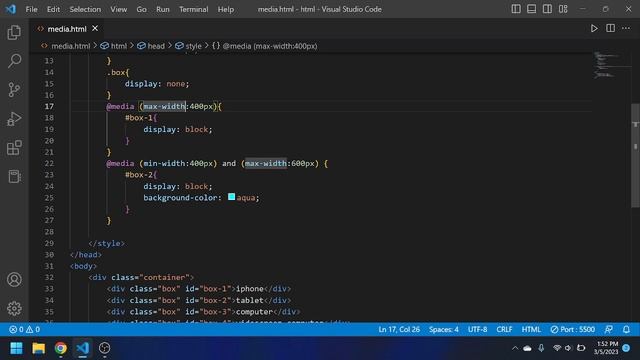Open the Explorer view in activity bar
The height and width of the screenshot is (360, 640).
(x=14, y=33)
